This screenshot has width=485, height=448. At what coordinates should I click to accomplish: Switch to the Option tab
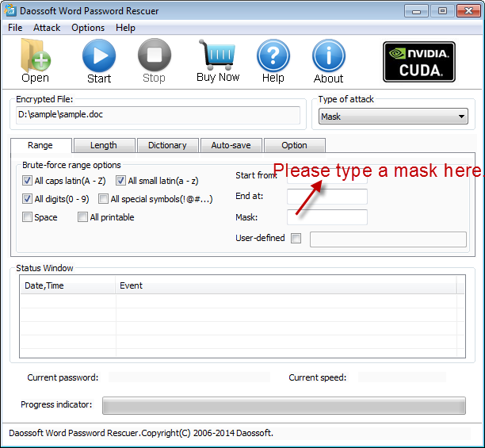point(295,145)
